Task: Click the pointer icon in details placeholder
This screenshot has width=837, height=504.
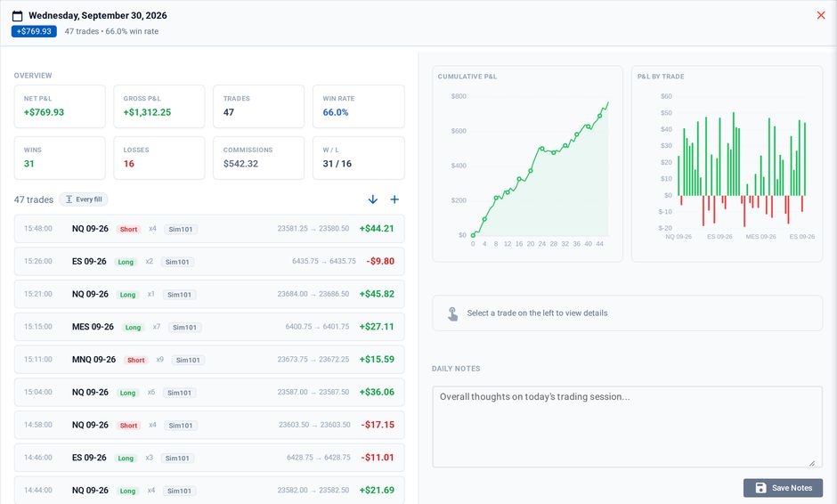Action: pos(452,313)
